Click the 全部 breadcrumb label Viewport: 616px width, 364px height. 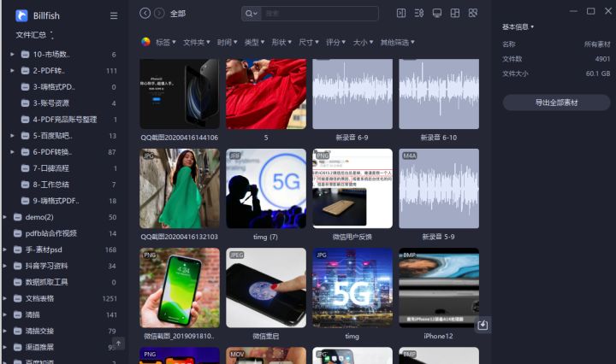click(x=178, y=14)
